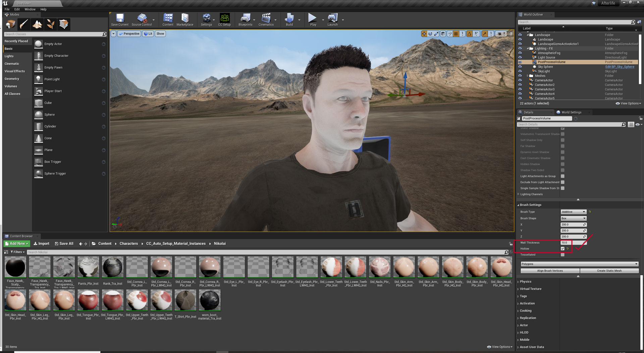The image size is (644, 353).
Task: Click the Import button
Action: (x=41, y=244)
